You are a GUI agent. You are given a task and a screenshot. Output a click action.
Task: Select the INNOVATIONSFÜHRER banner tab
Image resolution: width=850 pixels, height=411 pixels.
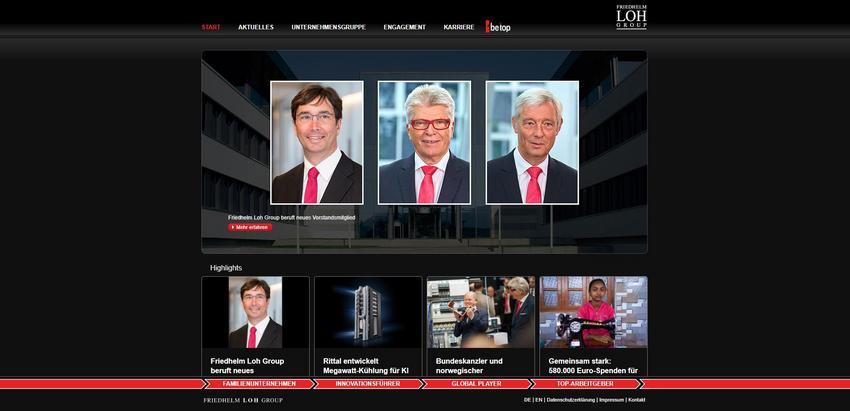pyautogui.click(x=368, y=384)
